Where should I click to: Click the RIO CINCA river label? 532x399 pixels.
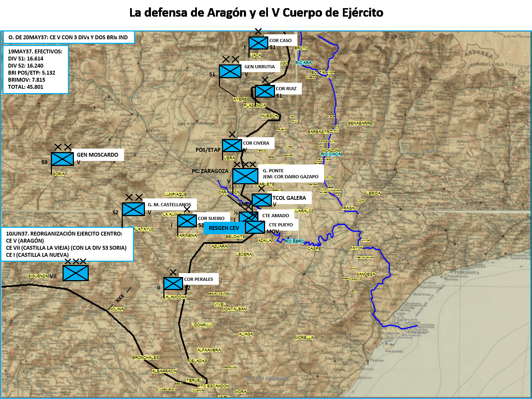click(331, 154)
